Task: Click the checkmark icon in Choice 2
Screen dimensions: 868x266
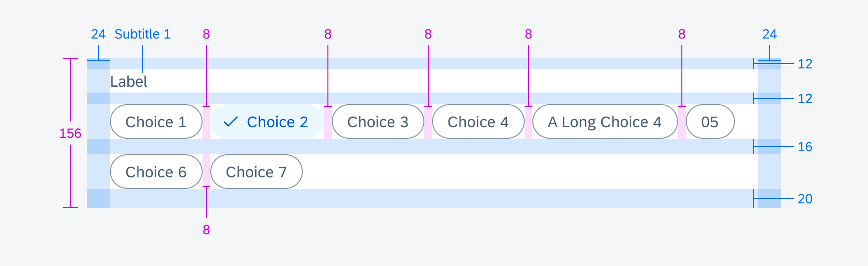Action: coord(231,122)
